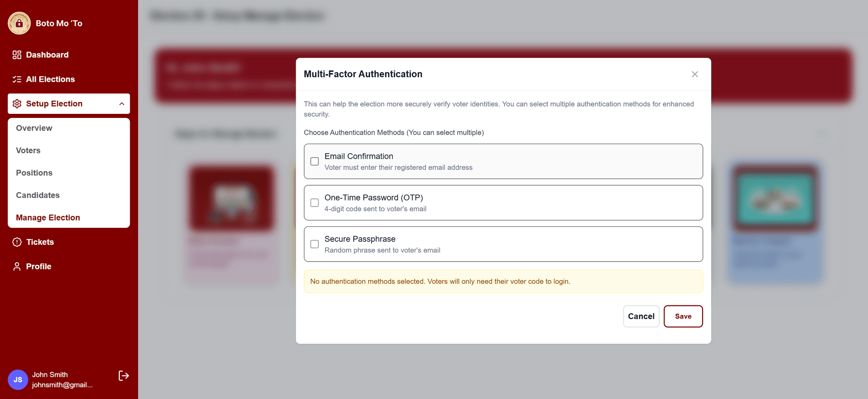
Task: Check the One-Time Password (OTP) option
Action: pos(315,203)
